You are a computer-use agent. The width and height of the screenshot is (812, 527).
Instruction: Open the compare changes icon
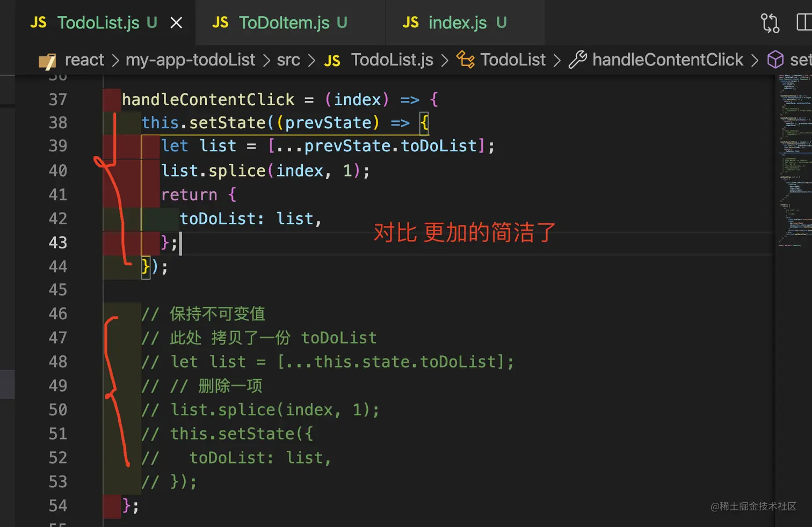pyautogui.click(x=770, y=23)
